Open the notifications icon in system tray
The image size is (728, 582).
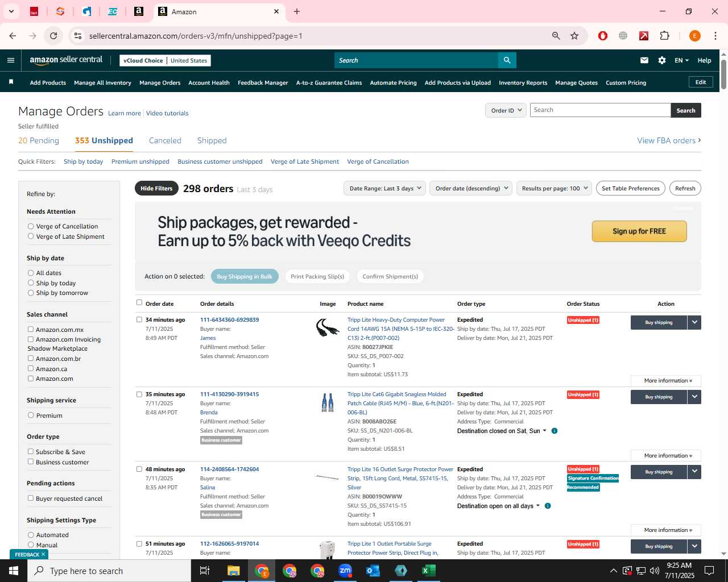(709, 571)
